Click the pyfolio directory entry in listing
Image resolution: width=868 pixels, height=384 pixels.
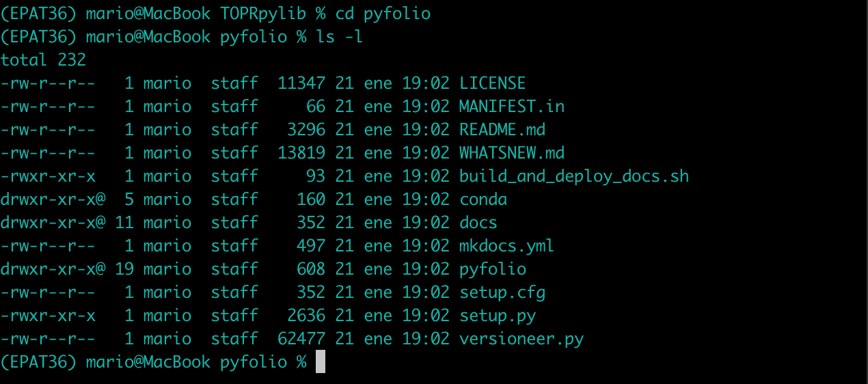tap(492, 269)
